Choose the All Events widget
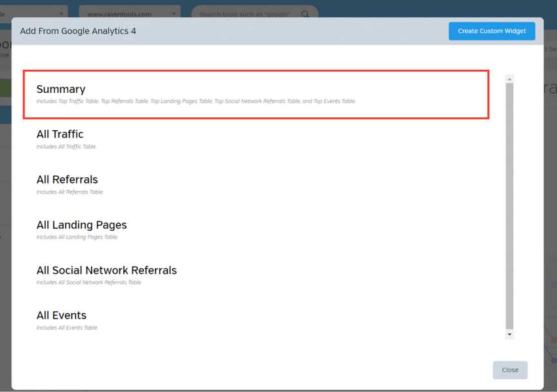The width and height of the screenshot is (557, 392). 61,315
